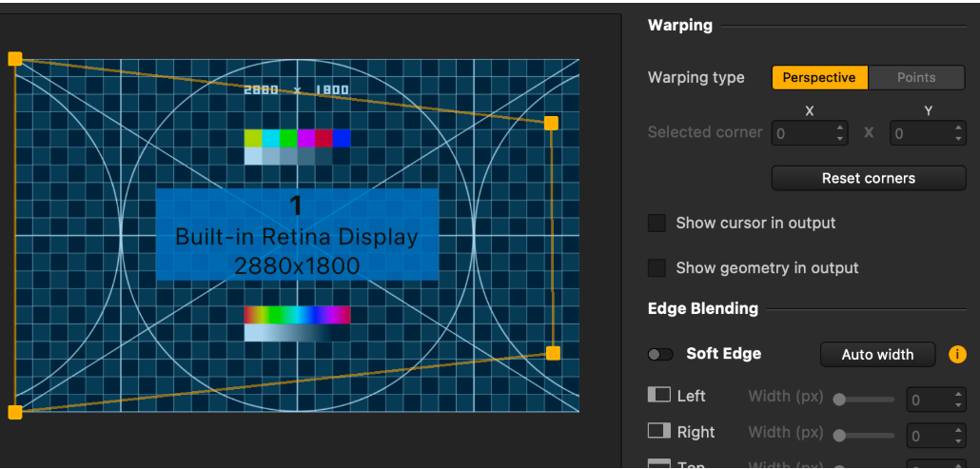Click the Left edge blend icon

click(658, 395)
